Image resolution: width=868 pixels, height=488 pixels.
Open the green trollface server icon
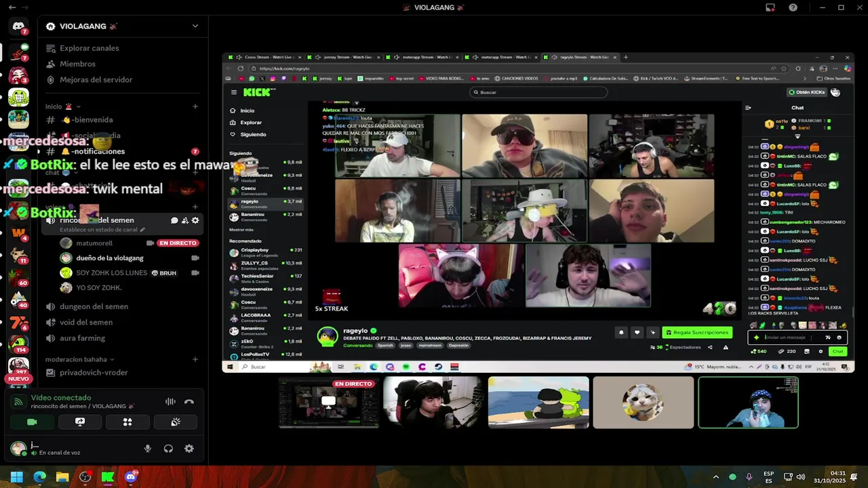(x=18, y=97)
